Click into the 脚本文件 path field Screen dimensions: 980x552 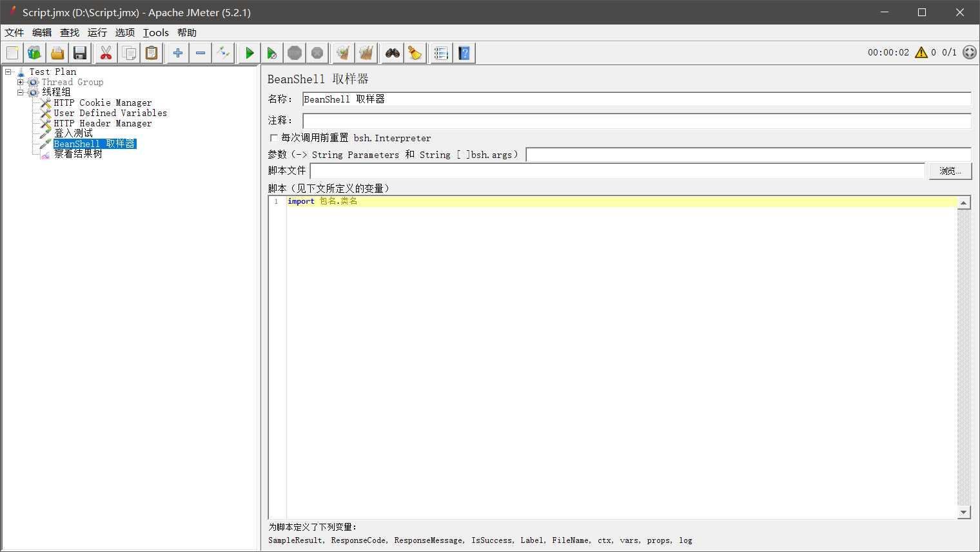click(x=618, y=171)
